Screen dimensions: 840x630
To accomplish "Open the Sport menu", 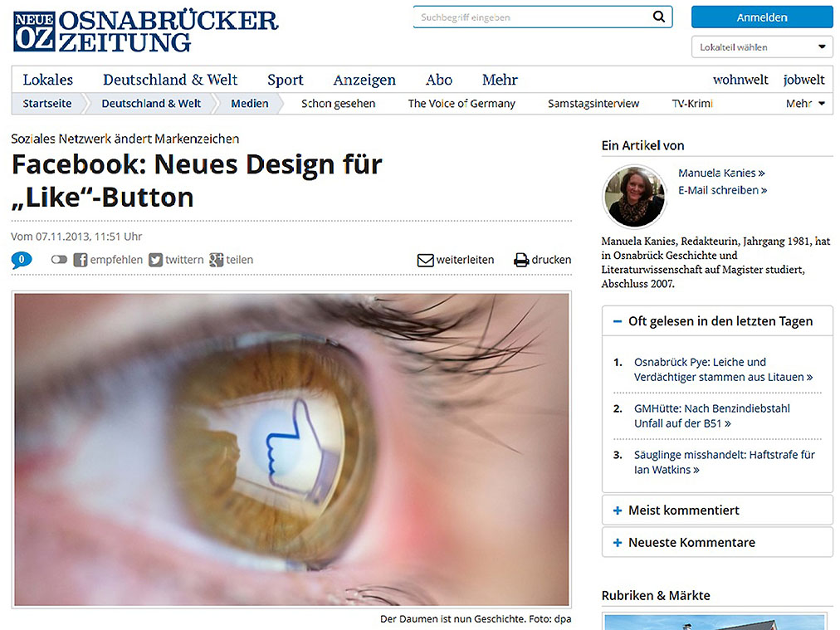I will [285, 80].
